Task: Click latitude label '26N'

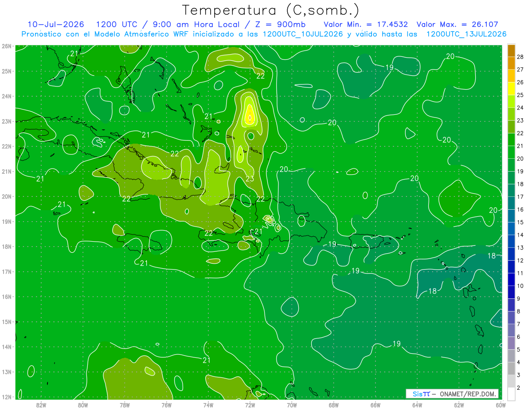Action: point(7,46)
